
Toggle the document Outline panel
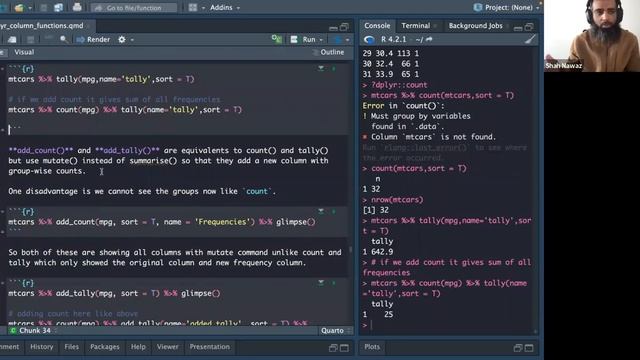[329, 52]
